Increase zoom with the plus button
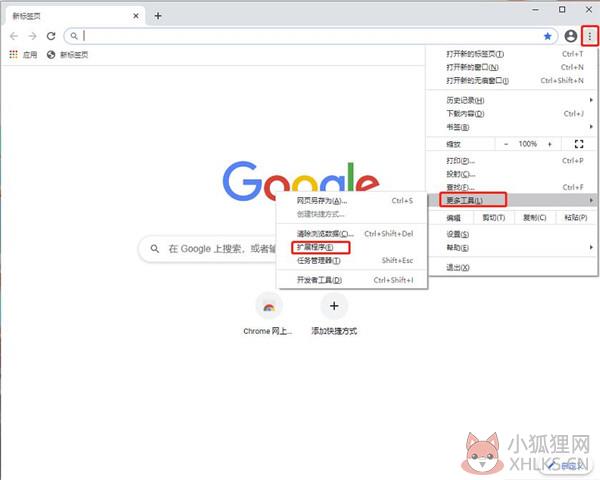The width and height of the screenshot is (600, 480). 550,144
